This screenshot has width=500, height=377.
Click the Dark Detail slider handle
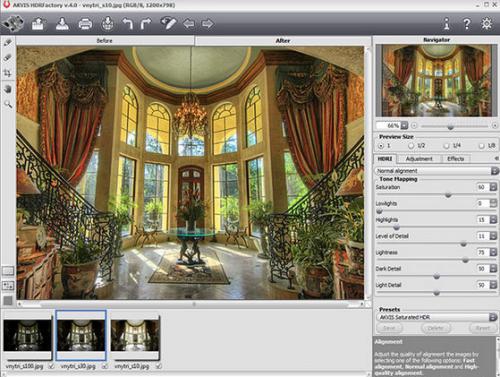point(436,277)
